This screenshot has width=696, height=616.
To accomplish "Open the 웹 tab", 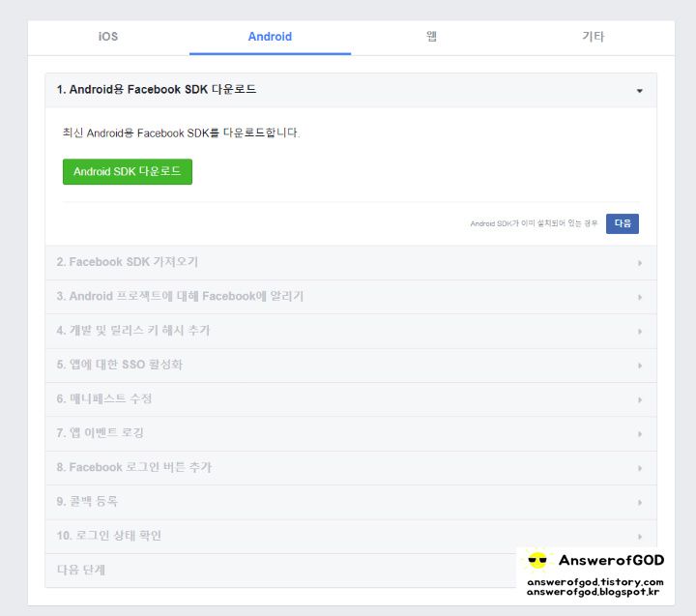I will 431,37.
